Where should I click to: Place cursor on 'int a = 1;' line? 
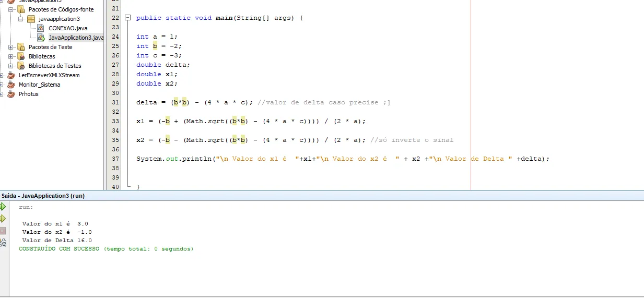coord(157,37)
